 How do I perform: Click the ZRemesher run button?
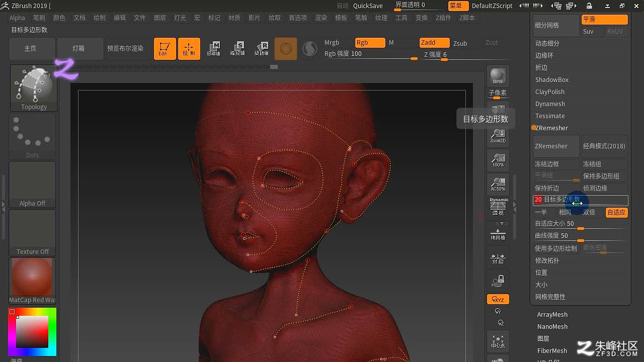point(556,146)
